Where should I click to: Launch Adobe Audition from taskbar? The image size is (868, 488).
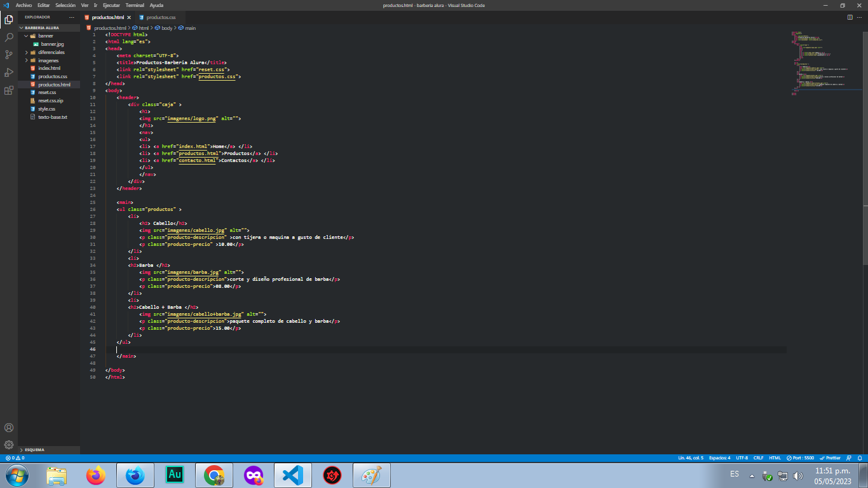coord(175,475)
